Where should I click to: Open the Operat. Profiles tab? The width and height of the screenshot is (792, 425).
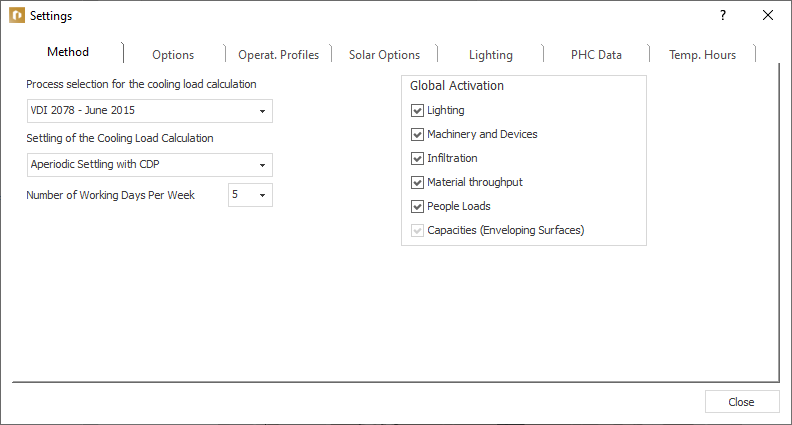tap(278, 55)
